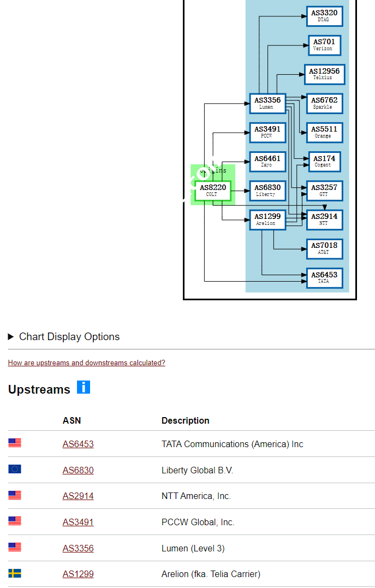Open the AS6830 Liberty Global table link
This screenshot has width=375, height=588.
[x=78, y=471]
